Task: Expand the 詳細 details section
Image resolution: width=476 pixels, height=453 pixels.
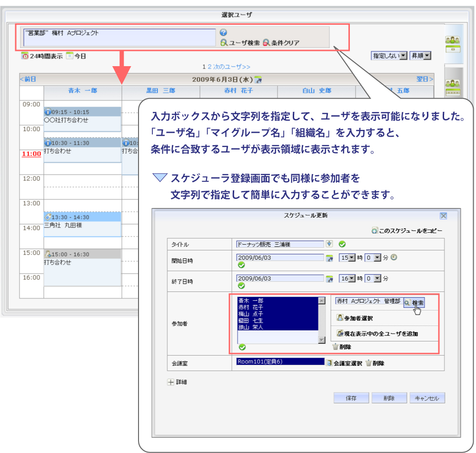Action: 177,382
